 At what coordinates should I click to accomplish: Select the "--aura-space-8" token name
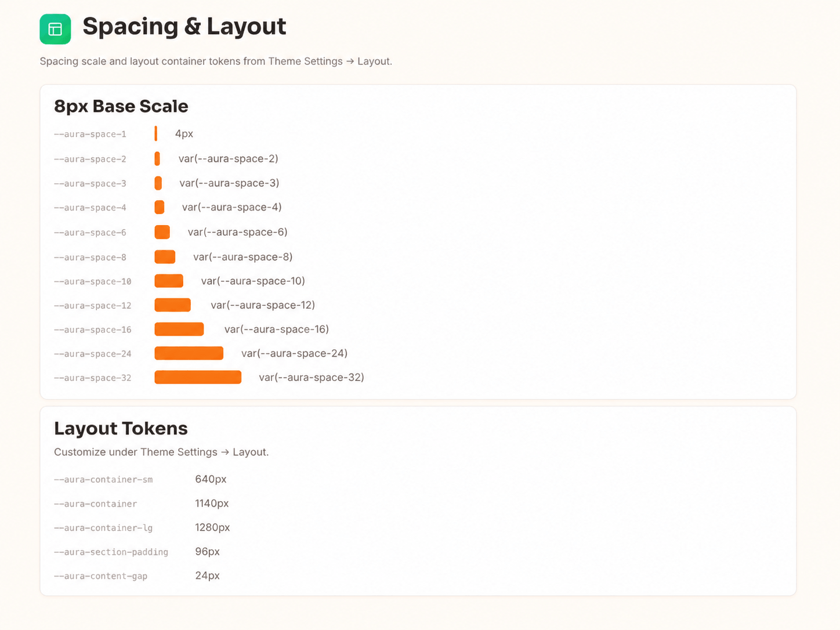click(90, 258)
